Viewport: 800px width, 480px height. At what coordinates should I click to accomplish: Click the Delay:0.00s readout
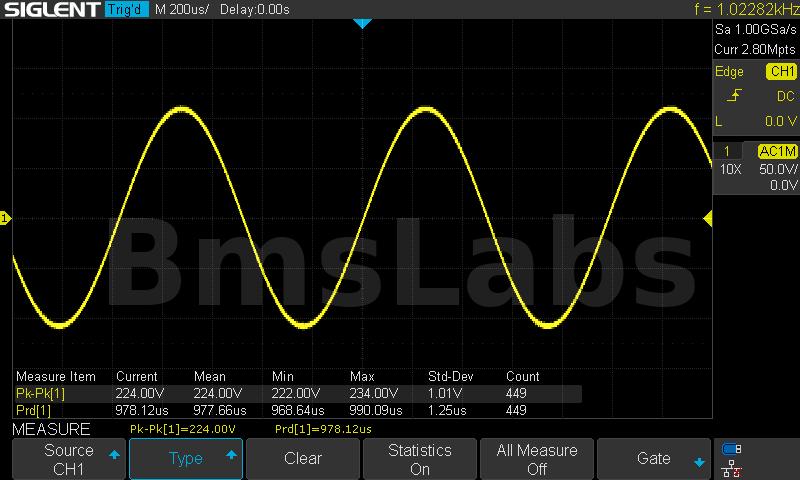point(255,10)
